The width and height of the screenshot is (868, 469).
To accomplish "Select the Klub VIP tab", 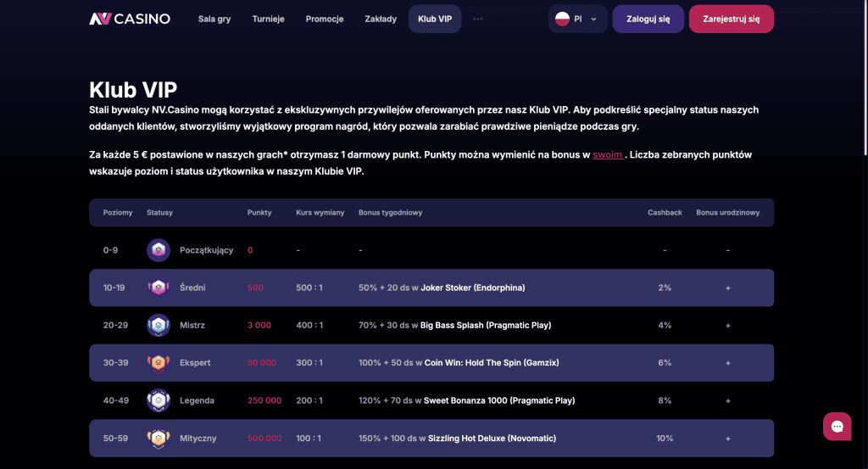I will tap(435, 19).
